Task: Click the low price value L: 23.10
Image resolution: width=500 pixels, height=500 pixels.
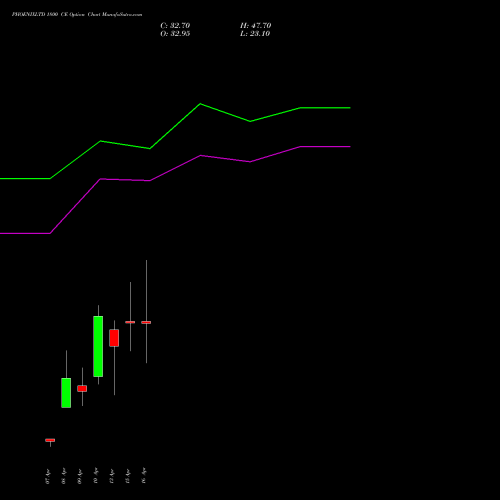Action: (255, 34)
